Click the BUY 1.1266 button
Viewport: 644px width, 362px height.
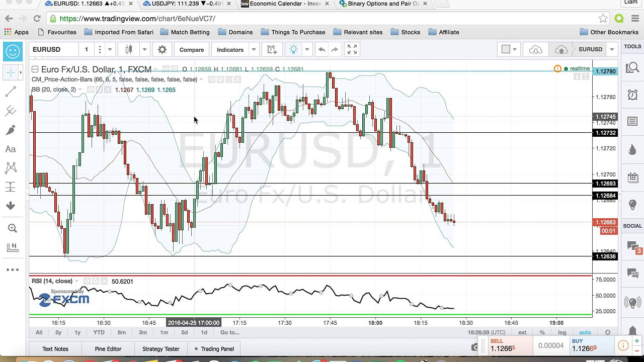592,345
